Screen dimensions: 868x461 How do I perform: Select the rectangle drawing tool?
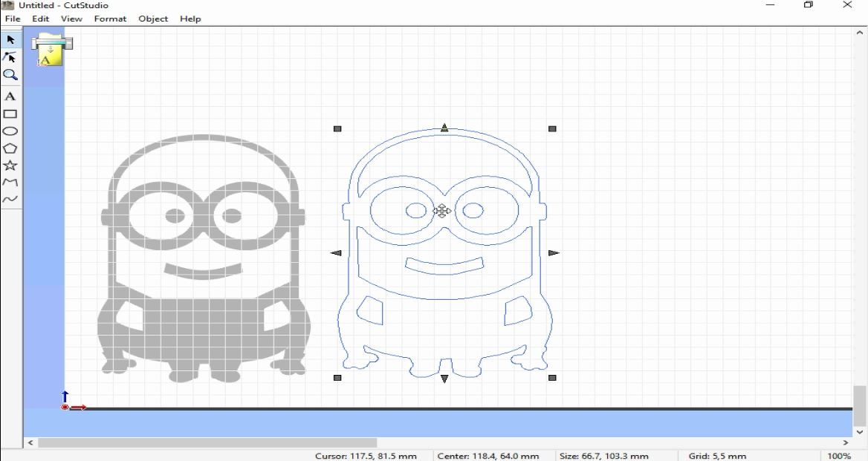[x=10, y=114]
